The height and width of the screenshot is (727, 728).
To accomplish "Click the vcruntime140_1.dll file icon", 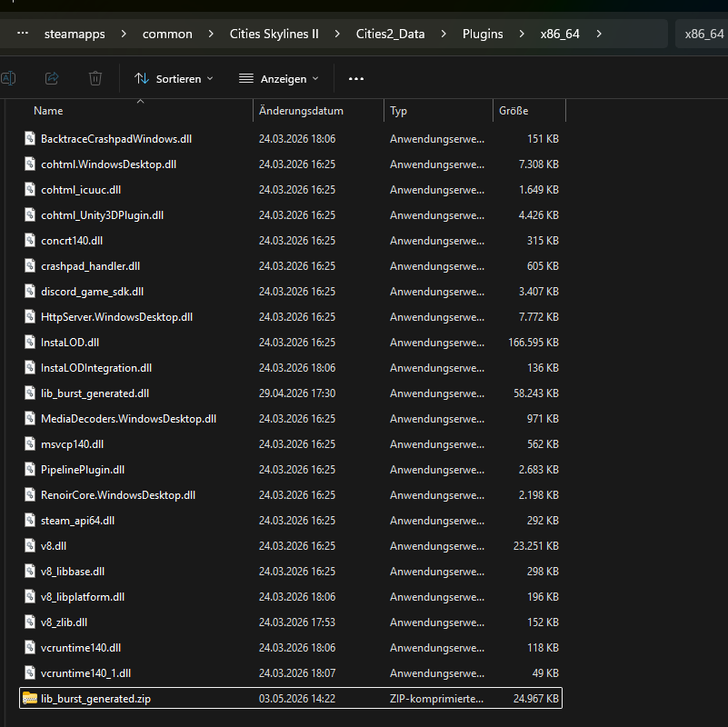I will [30, 672].
